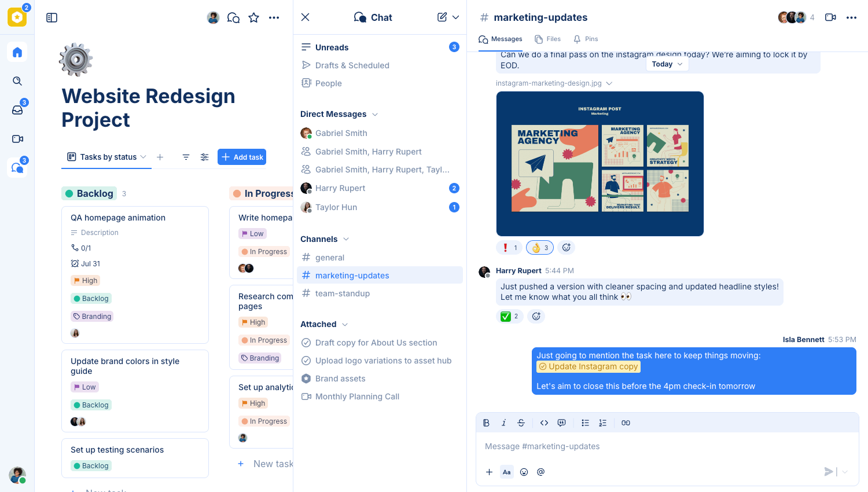Apply strikethrough formatting in message editor

(521, 423)
